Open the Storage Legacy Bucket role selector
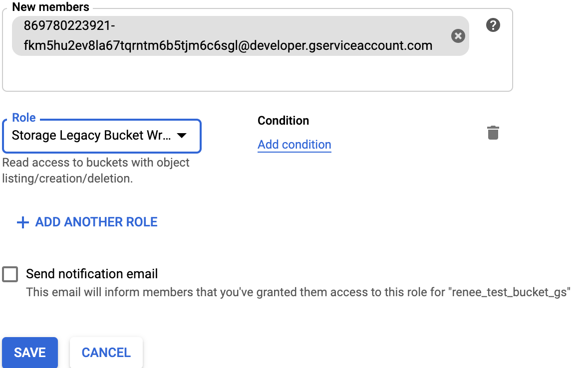The width and height of the screenshot is (588, 368). click(91, 136)
